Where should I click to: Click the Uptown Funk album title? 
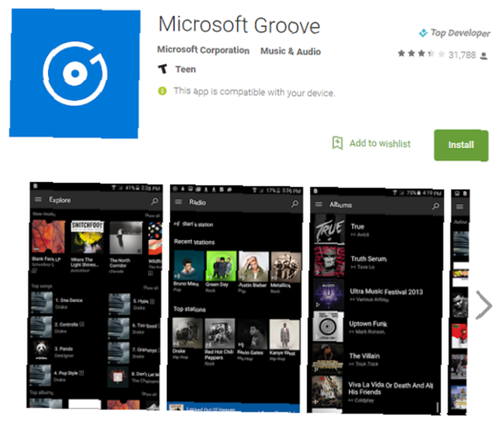tap(368, 324)
